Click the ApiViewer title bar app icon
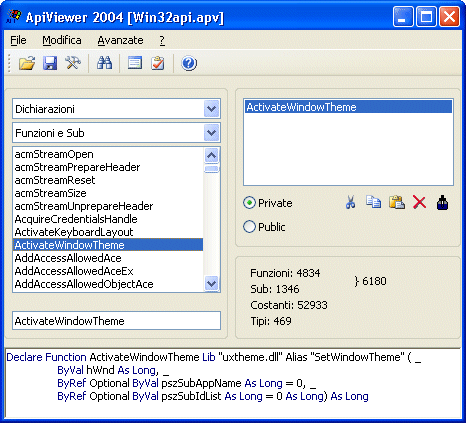Image resolution: width=466 pixels, height=423 pixels. click(x=14, y=16)
